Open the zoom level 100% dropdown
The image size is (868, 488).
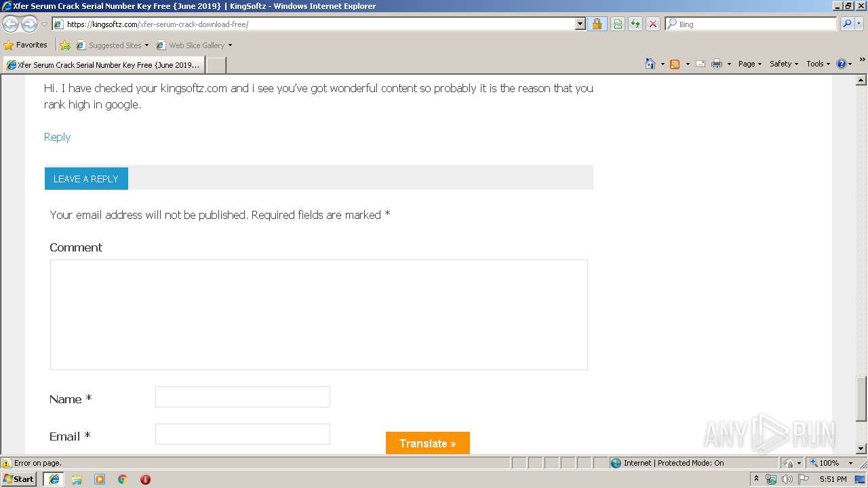pyautogui.click(x=850, y=463)
